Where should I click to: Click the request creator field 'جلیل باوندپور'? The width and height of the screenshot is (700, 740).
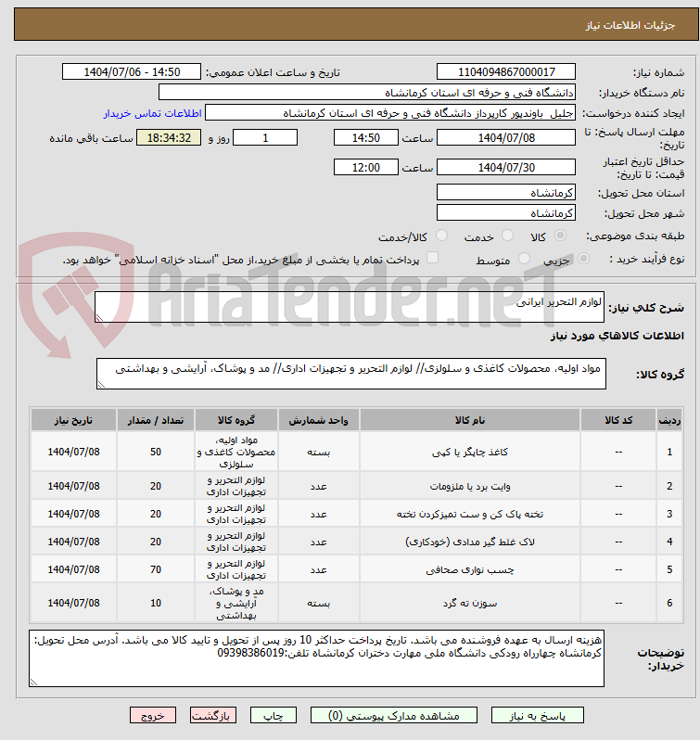coord(390,113)
